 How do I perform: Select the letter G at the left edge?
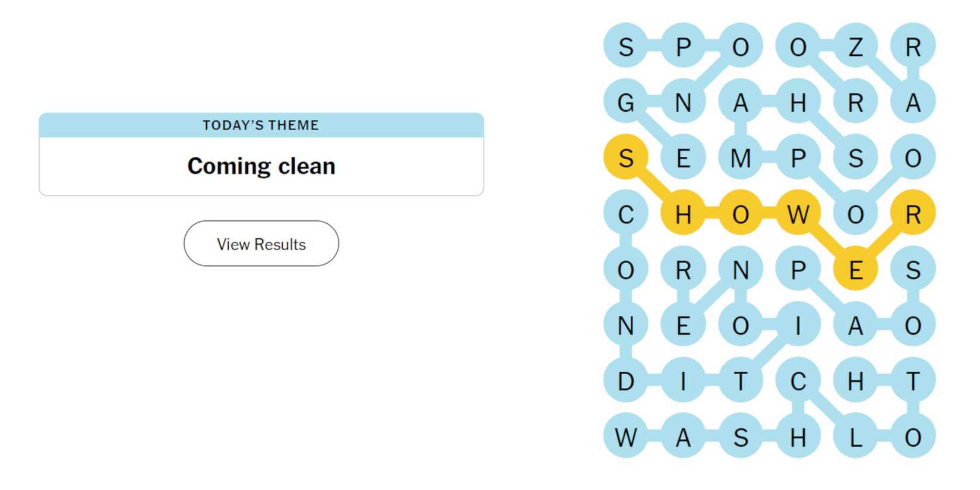tap(625, 102)
